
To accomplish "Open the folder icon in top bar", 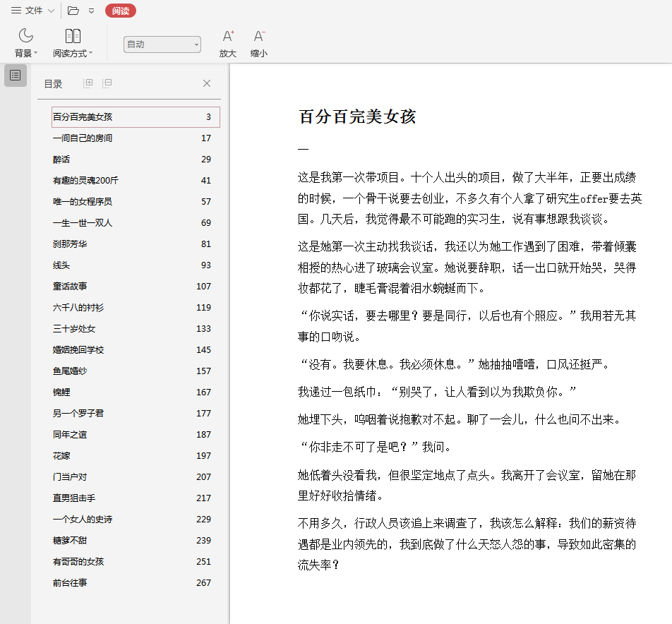I will click(x=73, y=11).
